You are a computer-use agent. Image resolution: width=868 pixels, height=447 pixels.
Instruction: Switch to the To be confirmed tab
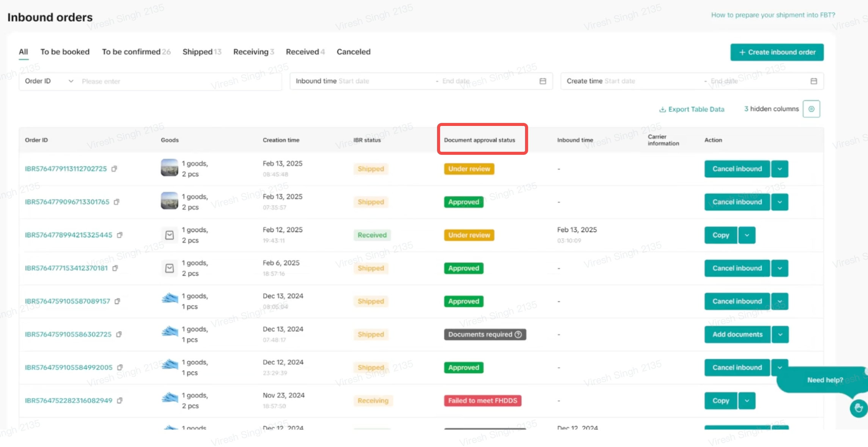coord(136,52)
